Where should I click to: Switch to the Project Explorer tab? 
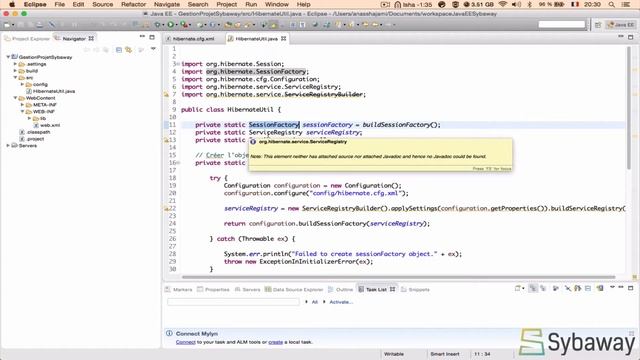click(x=27, y=39)
